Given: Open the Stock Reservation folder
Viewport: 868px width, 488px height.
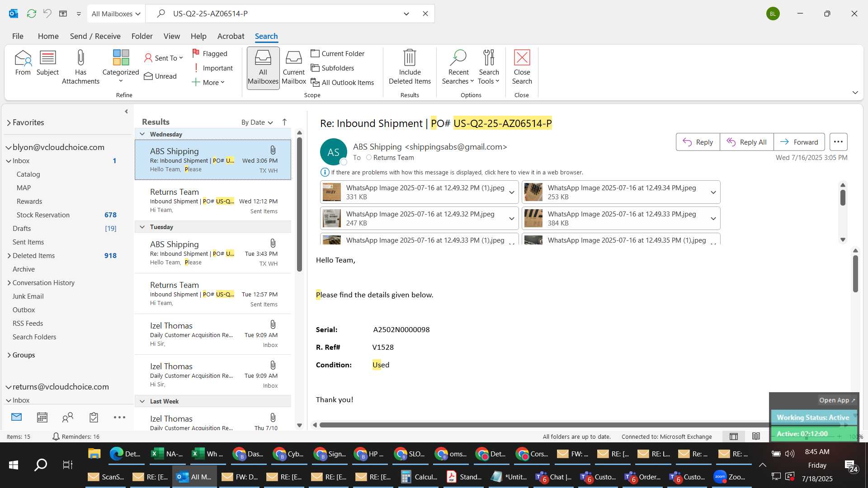Looking at the screenshot, I should click(43, 215).
